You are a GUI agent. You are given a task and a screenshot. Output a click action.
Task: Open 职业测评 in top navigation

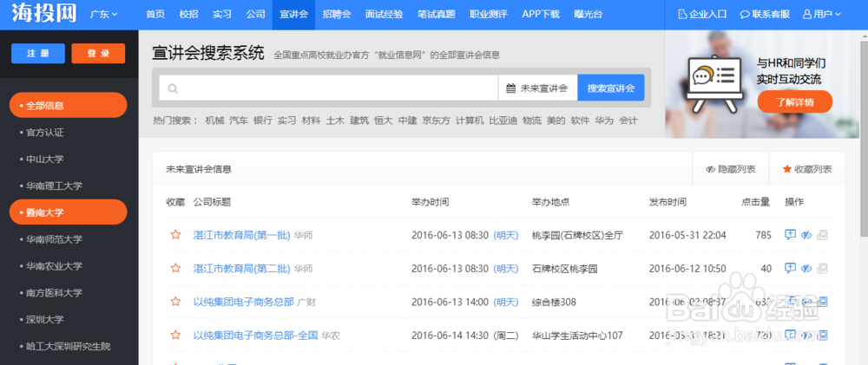[x=488, y=15]
